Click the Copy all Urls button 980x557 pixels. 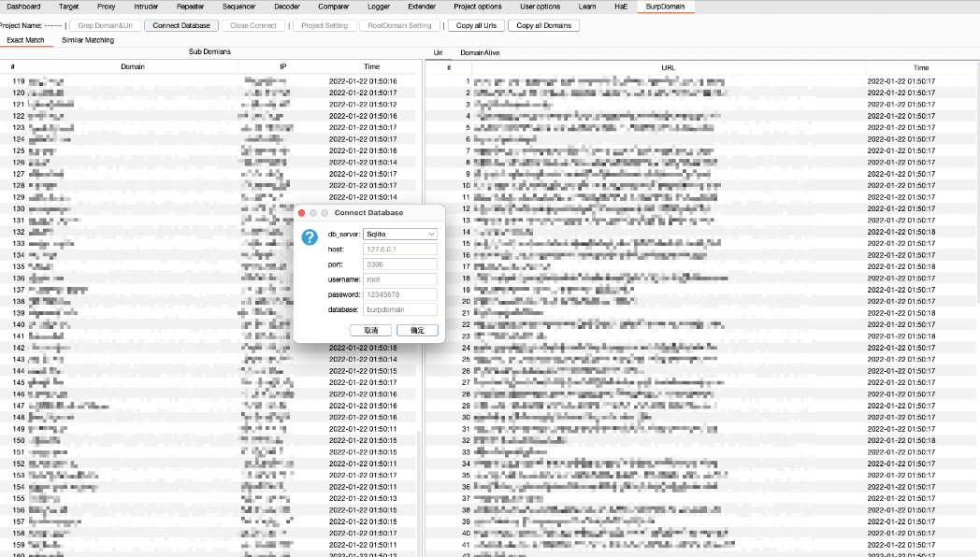coord(477,26)
